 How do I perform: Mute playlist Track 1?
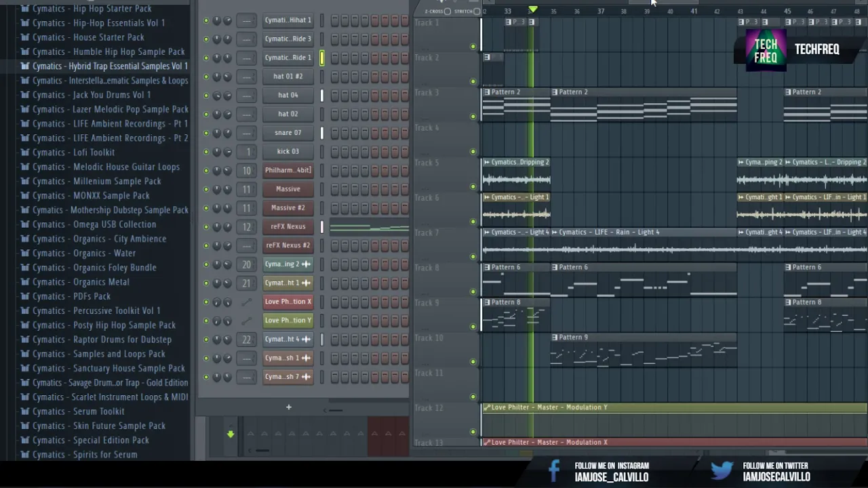(x=473, y=47)
